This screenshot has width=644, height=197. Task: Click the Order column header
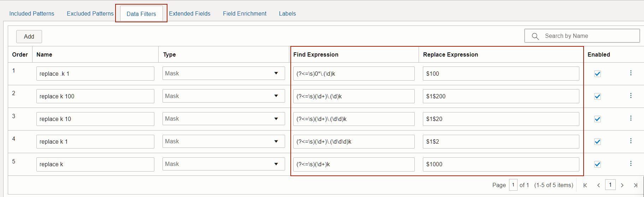pos(20,54)
